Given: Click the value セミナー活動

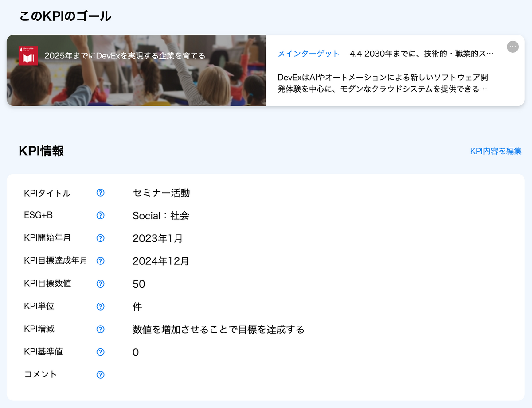Looking at the screenshot, I should pyautogui.click(x=161, y=193).
